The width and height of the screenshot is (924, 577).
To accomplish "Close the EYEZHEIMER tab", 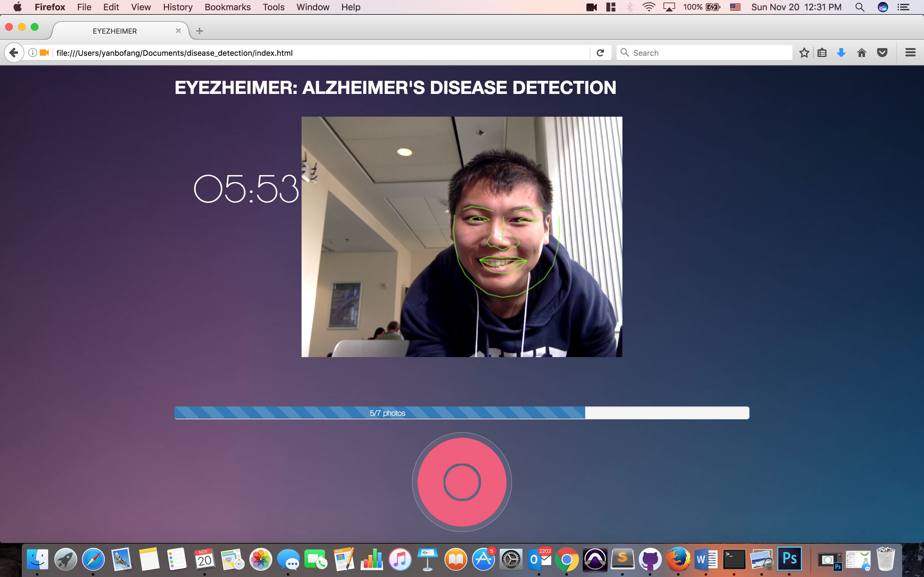I will 178,31.
